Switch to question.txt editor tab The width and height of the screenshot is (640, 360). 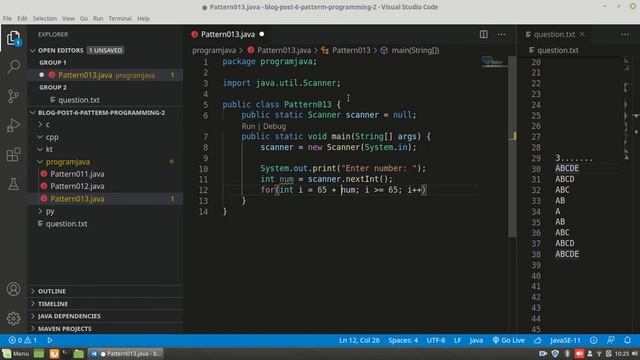point(554,34)
